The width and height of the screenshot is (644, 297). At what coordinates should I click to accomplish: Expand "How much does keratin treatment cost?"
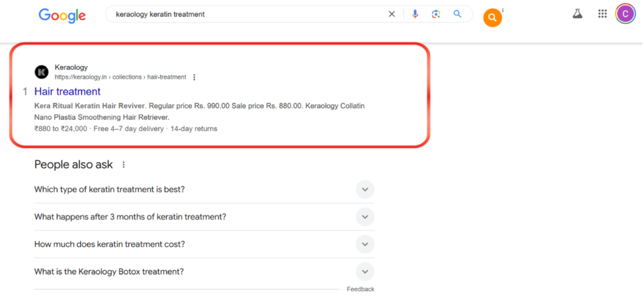tap(204, 244)
